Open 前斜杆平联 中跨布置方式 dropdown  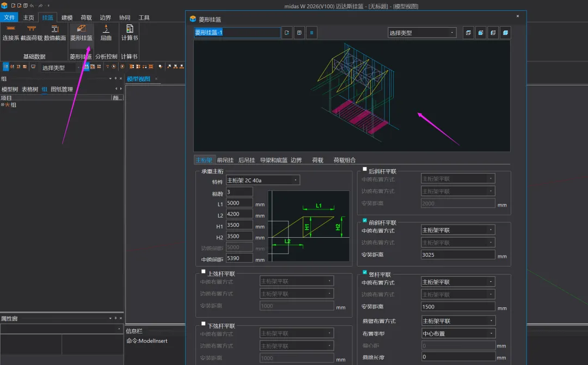tap(458, 230)
